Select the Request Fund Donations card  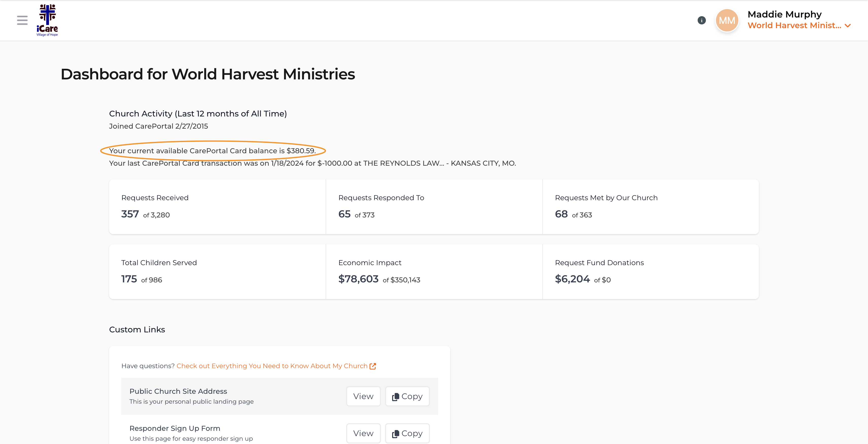click(x=651, y=271)
